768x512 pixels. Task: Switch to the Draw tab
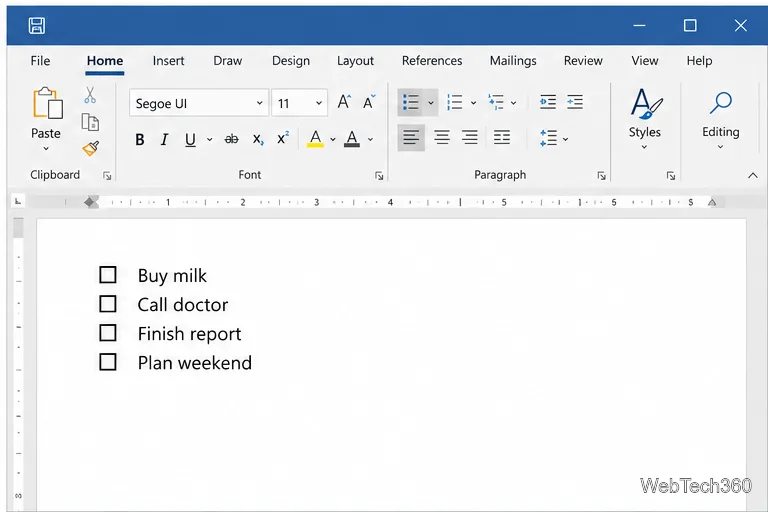(x=228, y=61)
